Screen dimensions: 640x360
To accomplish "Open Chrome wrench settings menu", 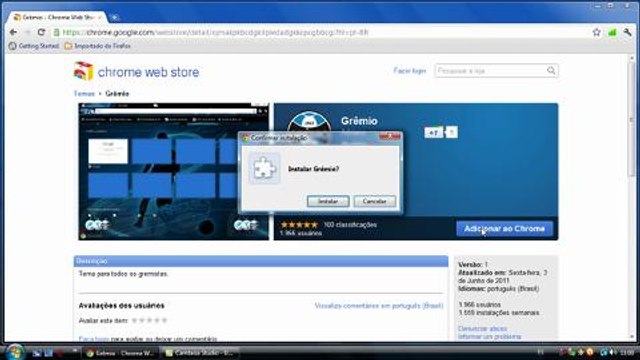I will click(x=627, y=32).
